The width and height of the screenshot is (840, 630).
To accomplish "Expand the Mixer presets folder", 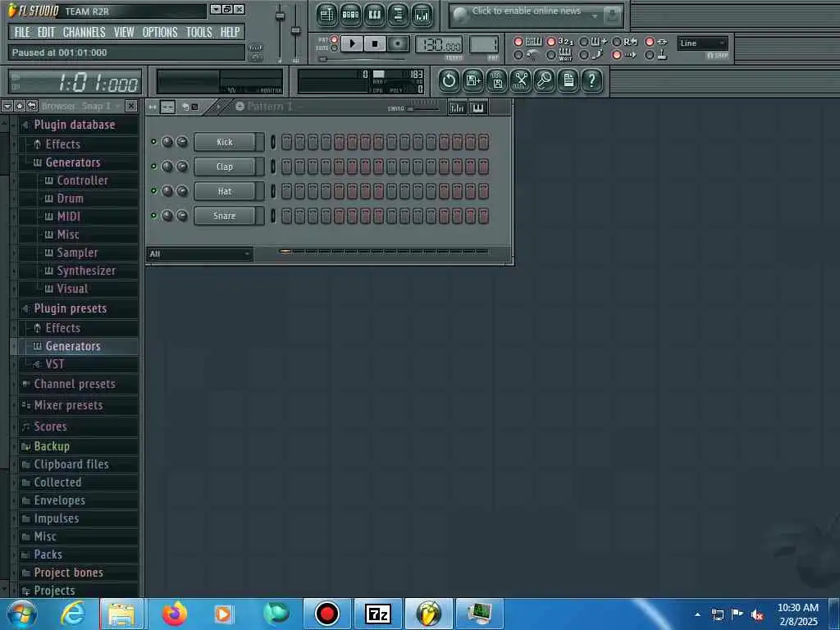I will (x=68, y=405).
